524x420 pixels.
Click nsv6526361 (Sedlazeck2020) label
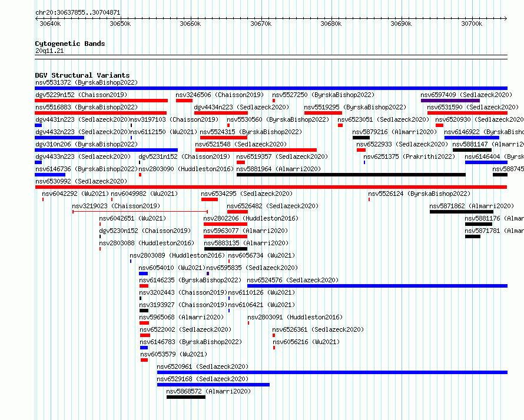coord(318,329)
